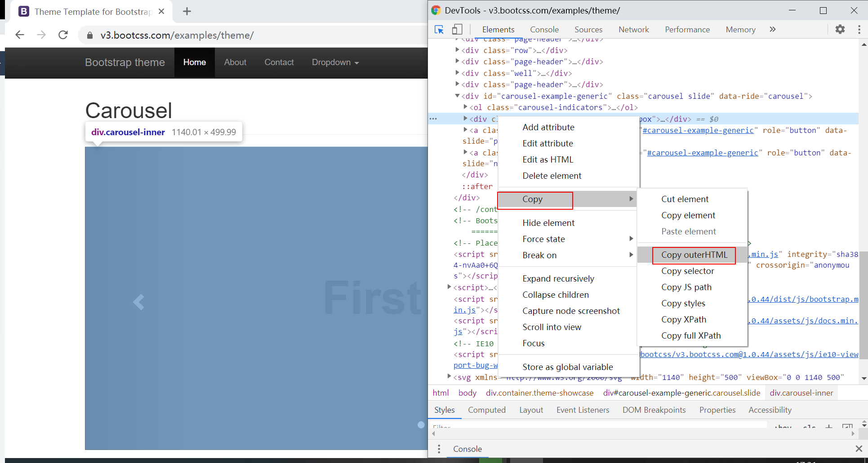Open the Sources panel
The height and width of the screenshot is (463, 868).
point(588,30)
